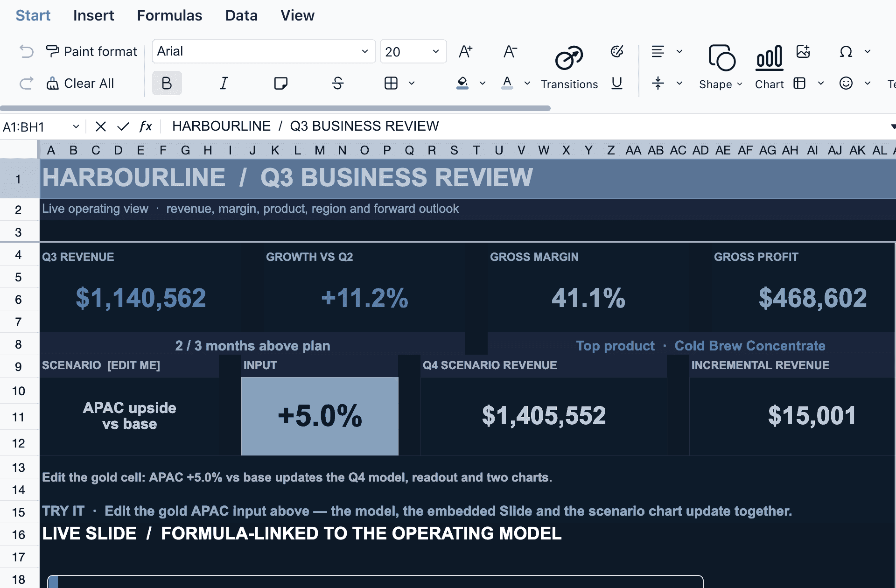The image size is (896, 588).
Task: Switch to the Data tab
Action: 241,15
